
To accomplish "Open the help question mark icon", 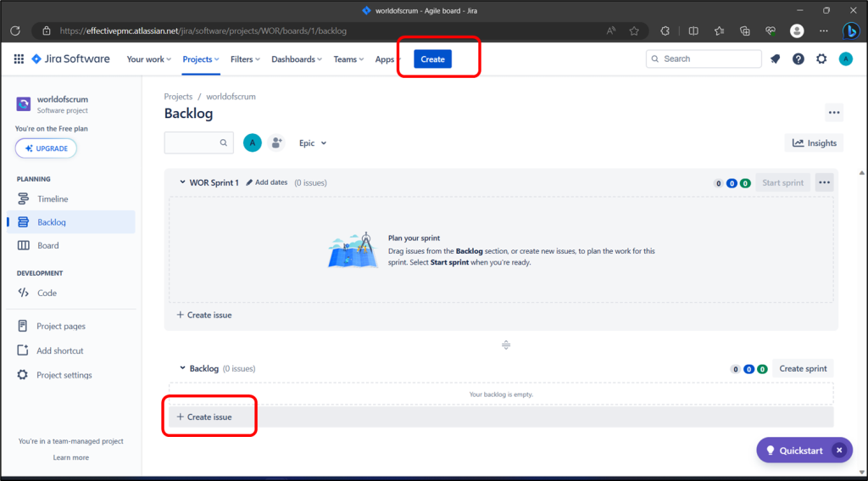I will click(x=798, y=59).
